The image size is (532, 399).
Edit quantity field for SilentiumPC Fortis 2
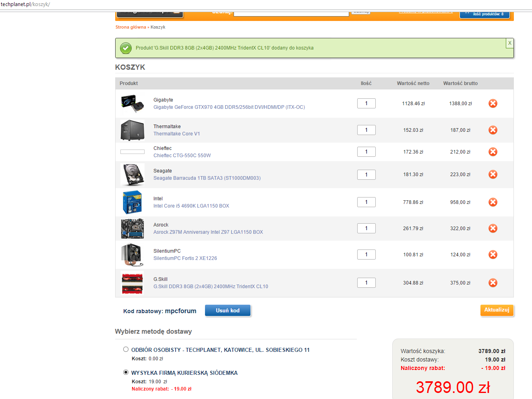(x=366, y=255)
